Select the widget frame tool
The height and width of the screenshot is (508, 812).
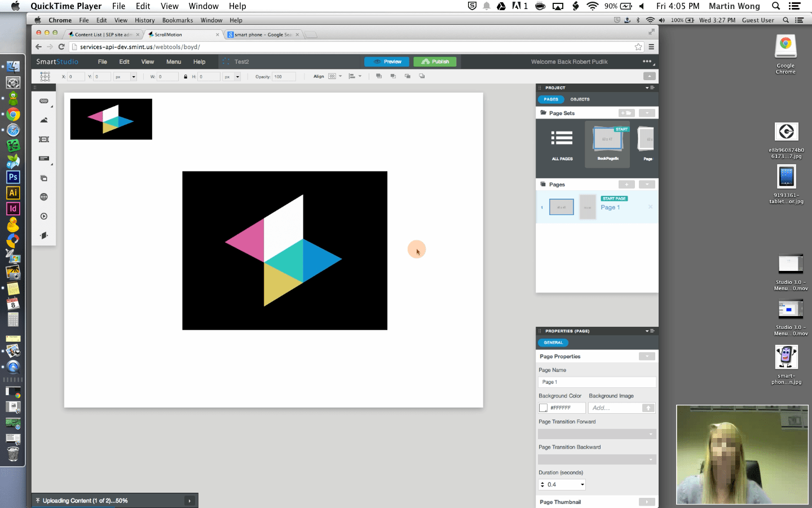[x=44, y=139]
